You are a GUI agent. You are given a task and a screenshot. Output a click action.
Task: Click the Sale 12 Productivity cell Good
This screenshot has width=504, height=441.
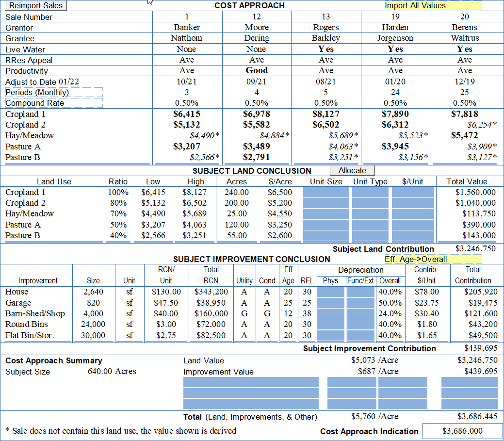(x=257, y=71)
